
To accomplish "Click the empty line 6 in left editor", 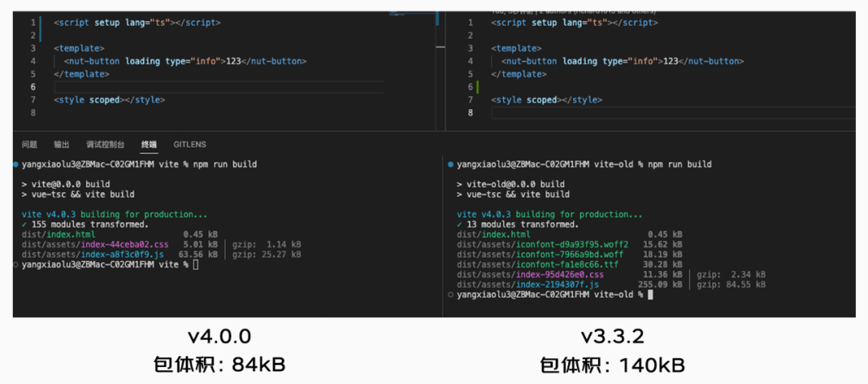I will click(x=219, y=87).
